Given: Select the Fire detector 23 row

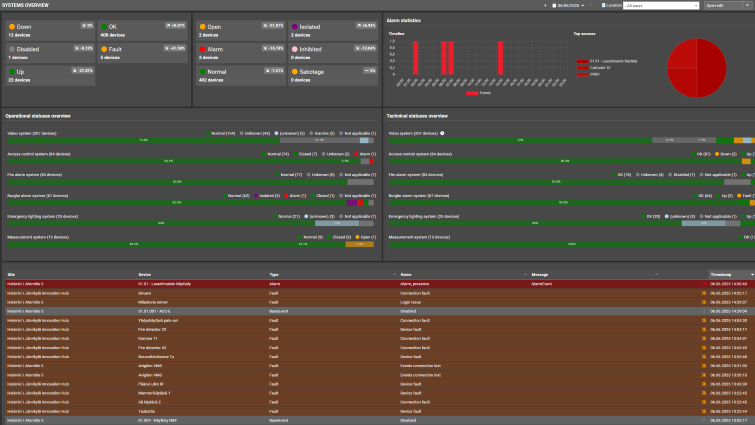Looking at the screenshot, I should click(380, 330).
